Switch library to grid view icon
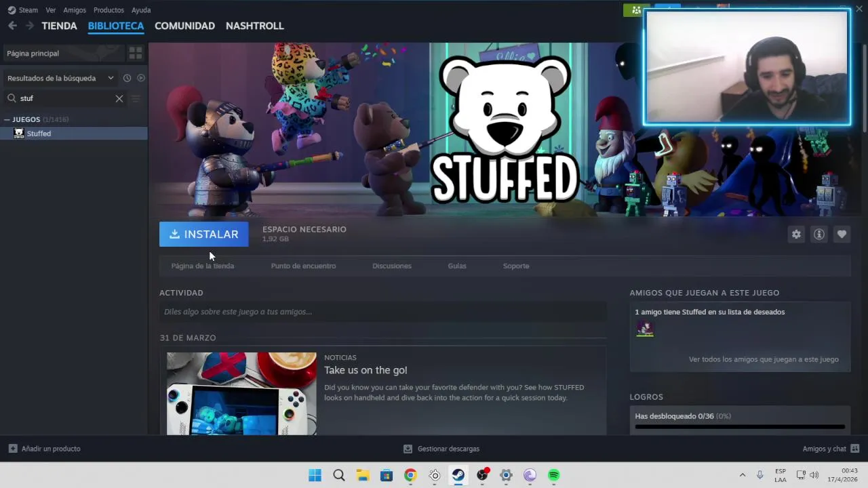Viewport: 868px width, 488px height. 136,53
